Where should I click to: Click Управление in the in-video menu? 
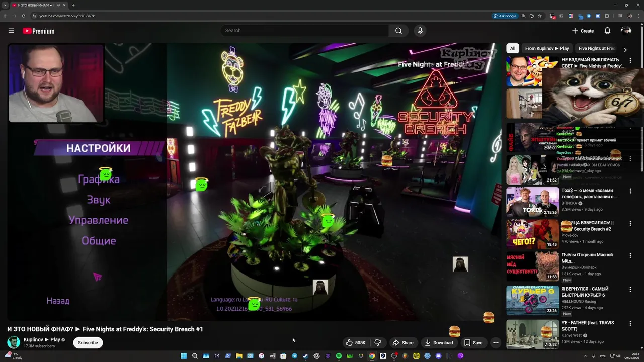tap(99, 220)
